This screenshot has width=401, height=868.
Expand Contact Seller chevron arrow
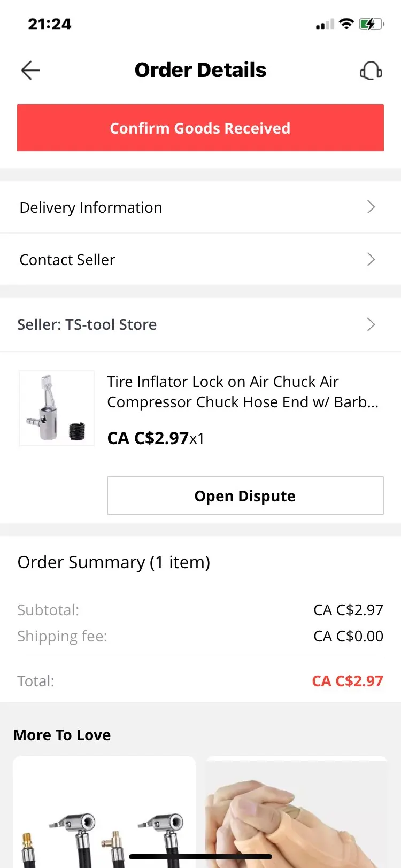coord(371,260)
